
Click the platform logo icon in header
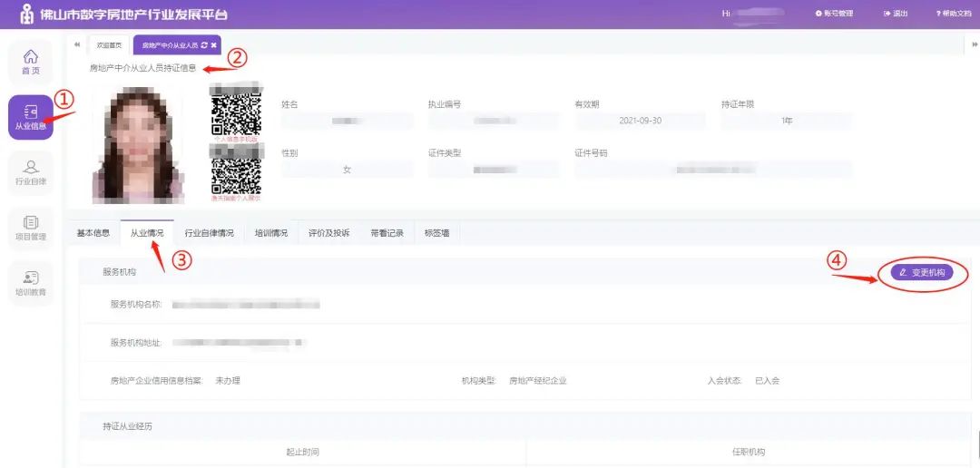(x=27, y=15)
